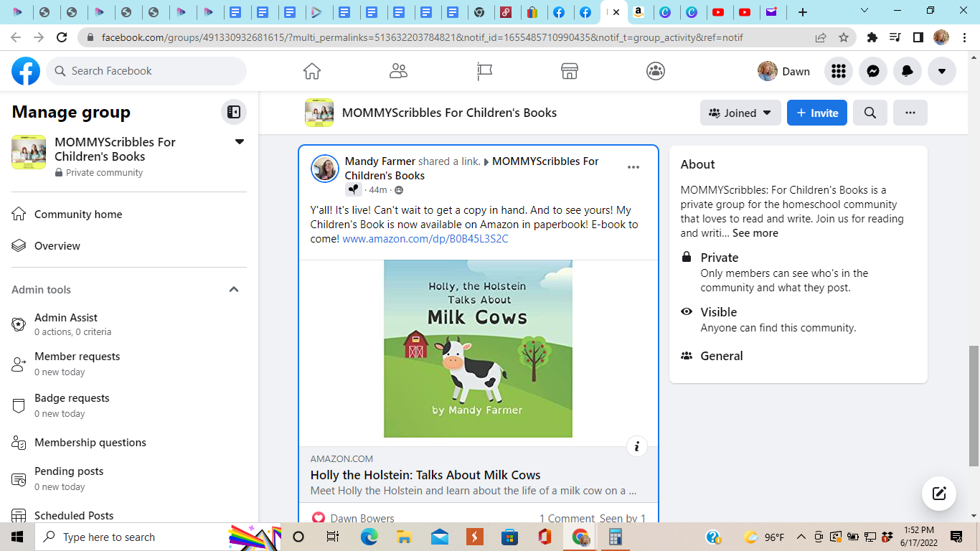Open the group's more options ellipsis
The image size is (980, 551).
[x=910, y=113]
